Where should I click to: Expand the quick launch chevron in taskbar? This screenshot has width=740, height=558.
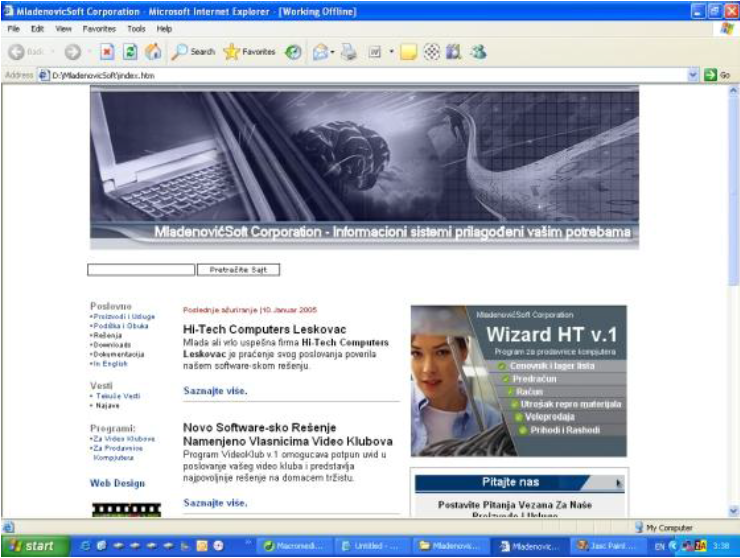pyautogui.click(x=248, y=543)
